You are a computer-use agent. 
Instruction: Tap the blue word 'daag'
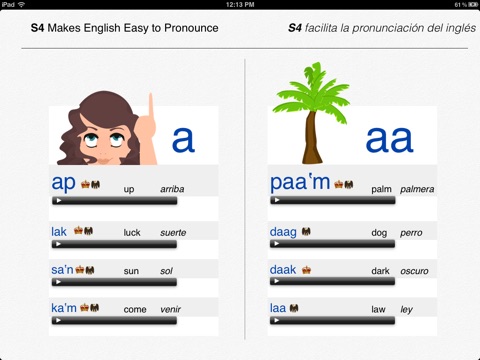coord(283,232)
